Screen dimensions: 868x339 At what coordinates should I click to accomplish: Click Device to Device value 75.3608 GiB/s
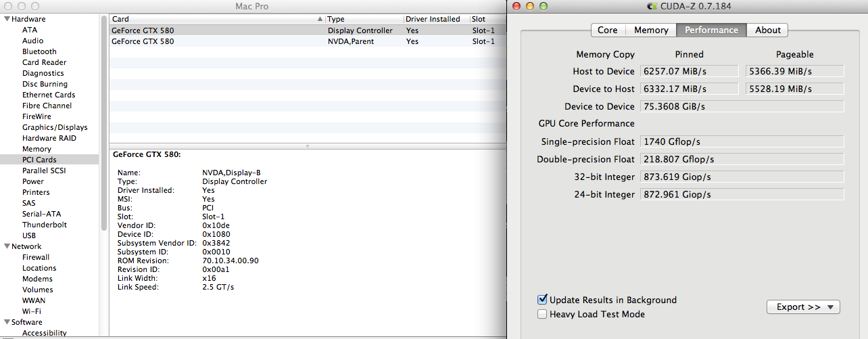coord(742,106)
